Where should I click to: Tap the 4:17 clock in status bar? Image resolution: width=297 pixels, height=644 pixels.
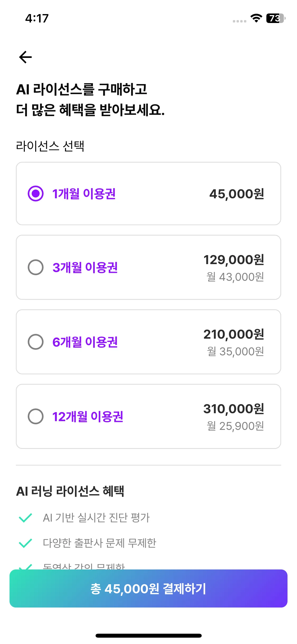pos(37,19)
